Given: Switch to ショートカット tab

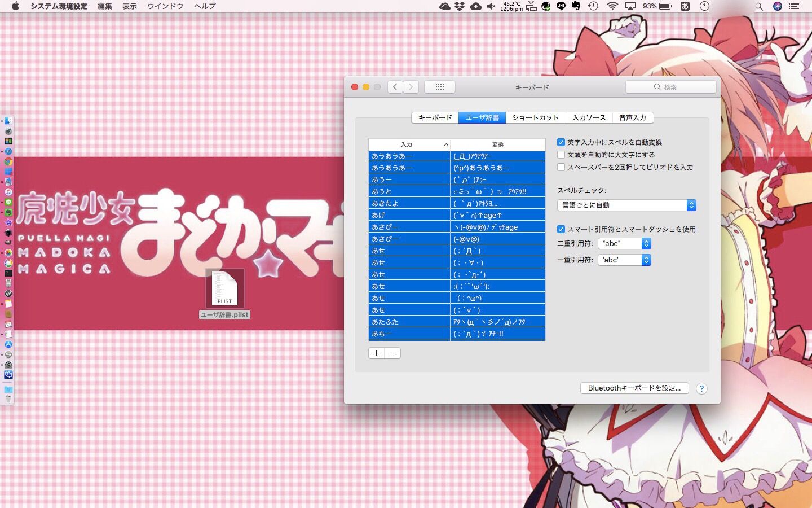Looking at the screenshot, I should pyautogui.click(x=536, y=117).
